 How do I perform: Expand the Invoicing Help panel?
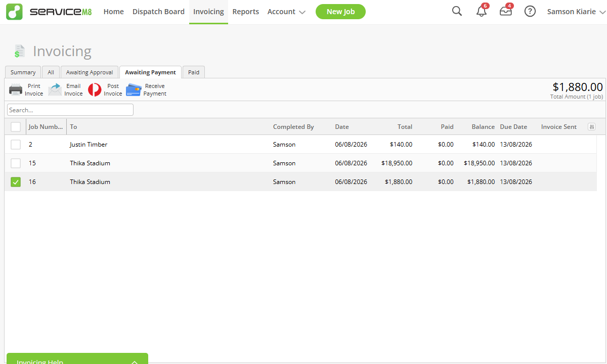(x=77, y=358)
